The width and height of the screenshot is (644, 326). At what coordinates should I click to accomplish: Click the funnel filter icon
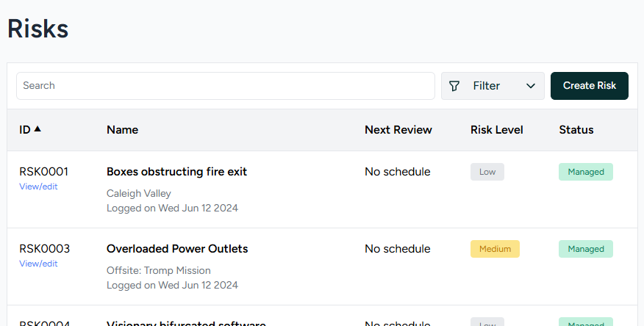454,86
